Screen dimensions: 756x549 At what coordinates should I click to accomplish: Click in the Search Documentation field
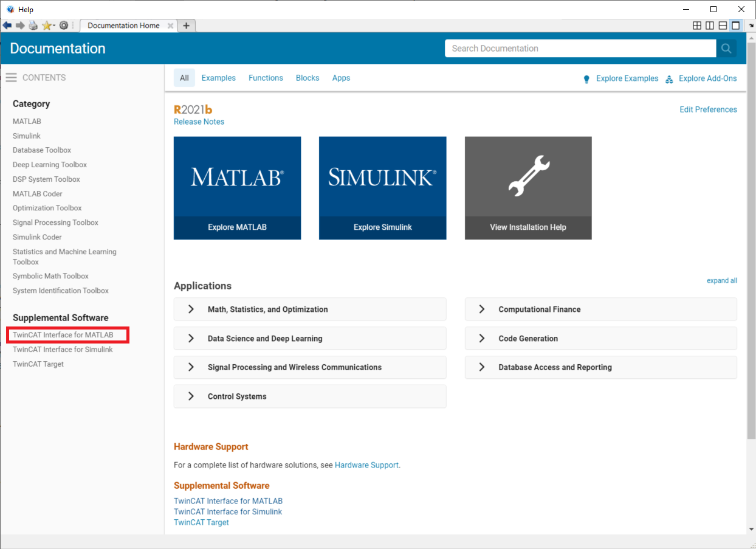(x=580, y=49)
